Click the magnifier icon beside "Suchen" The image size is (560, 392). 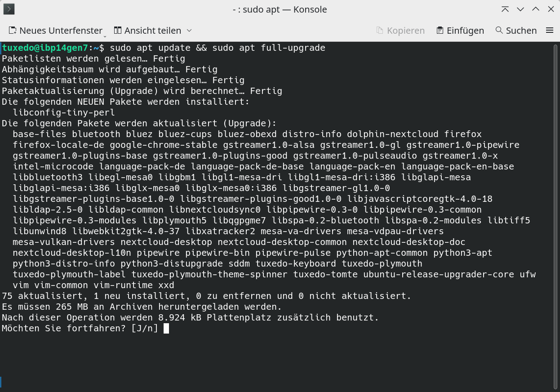499,30
